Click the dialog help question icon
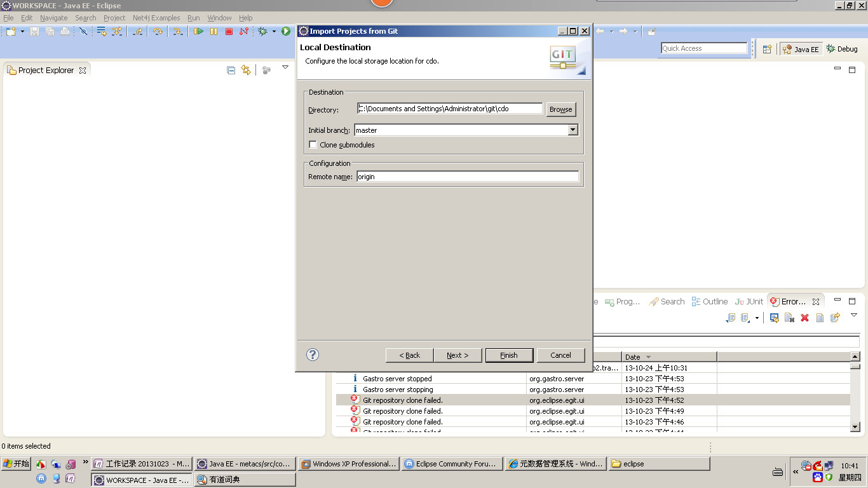Image resolution: width=868 pixels, height=488 pixels. pyautogui.click(x=313, y=355)
